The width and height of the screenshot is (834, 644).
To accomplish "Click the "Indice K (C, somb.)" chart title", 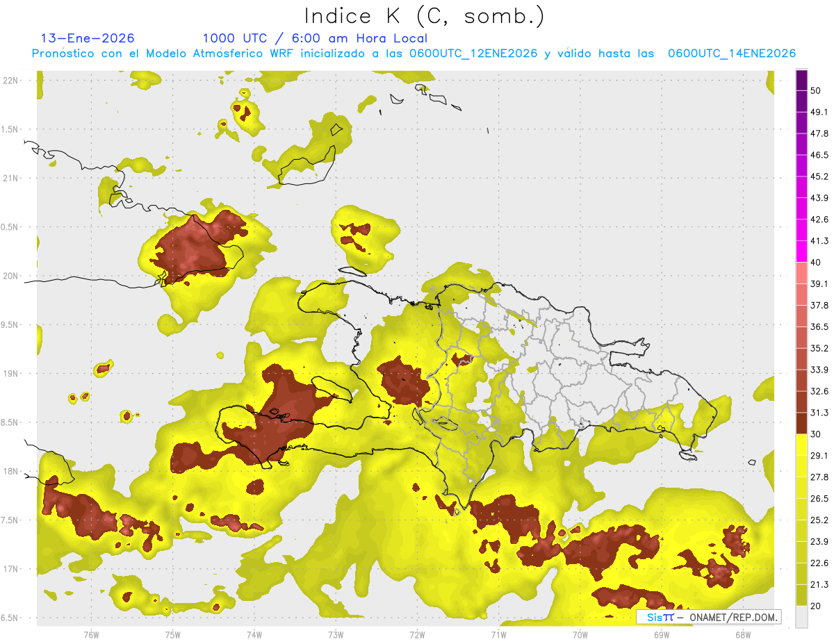I will pyautogui.click(x=425, y=15).
